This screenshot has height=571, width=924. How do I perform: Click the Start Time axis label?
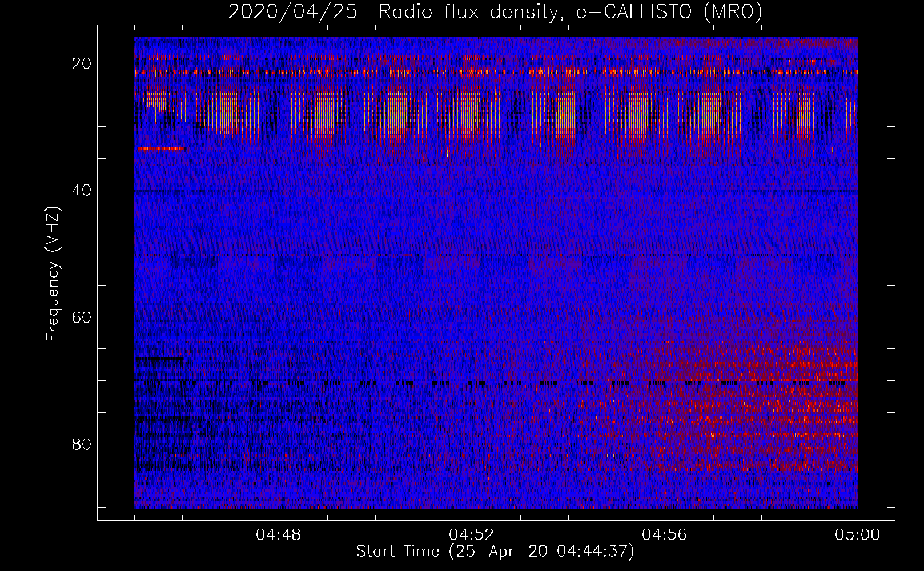[x=495, y=552]
